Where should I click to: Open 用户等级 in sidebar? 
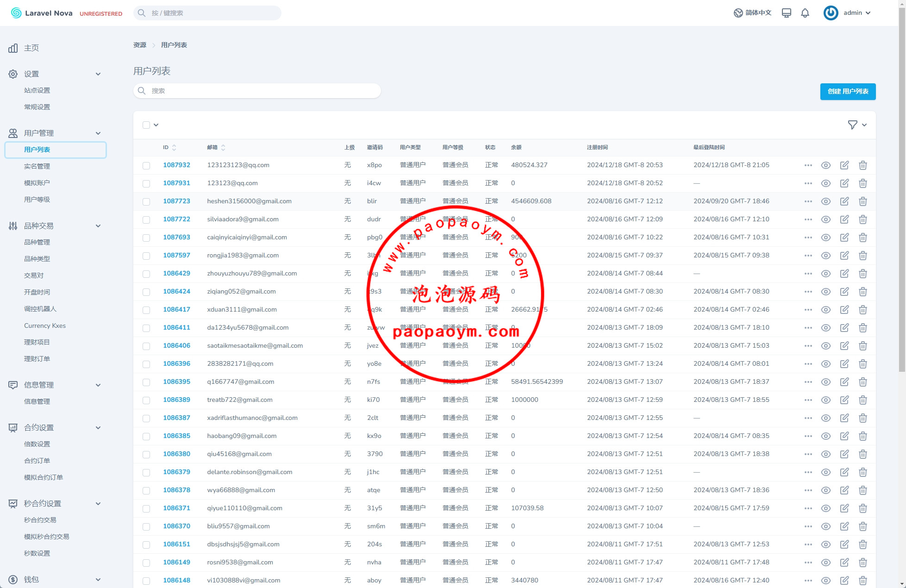[37, 200]
